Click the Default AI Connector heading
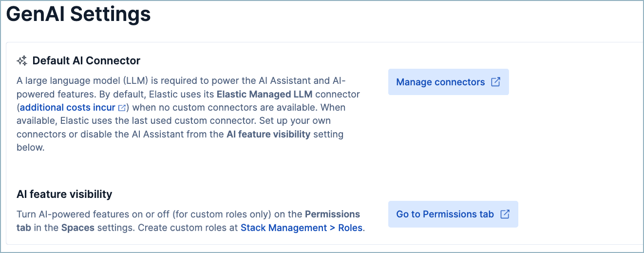 coord(86,61)
